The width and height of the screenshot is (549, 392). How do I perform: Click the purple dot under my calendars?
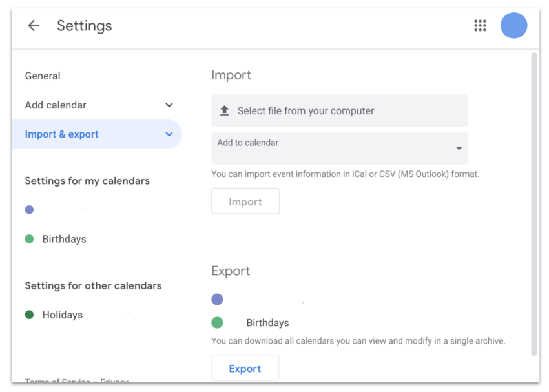click(x=30, y=210)
